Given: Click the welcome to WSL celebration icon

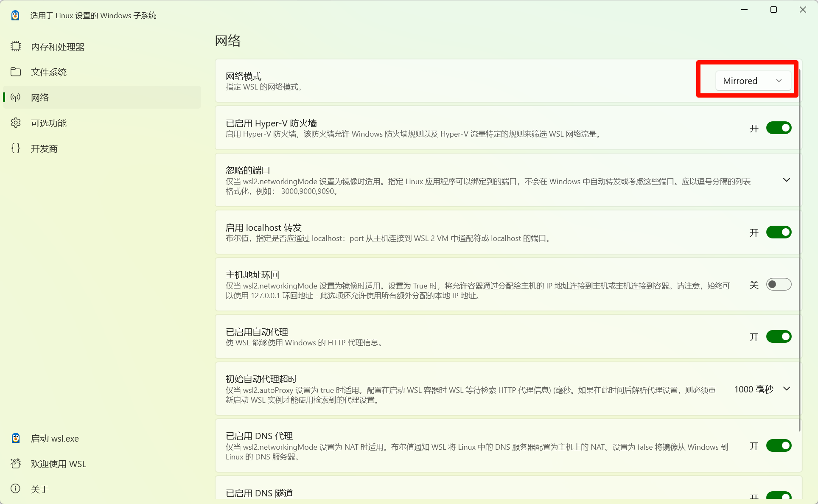Looking at the screenshot, I should (16, 464).
